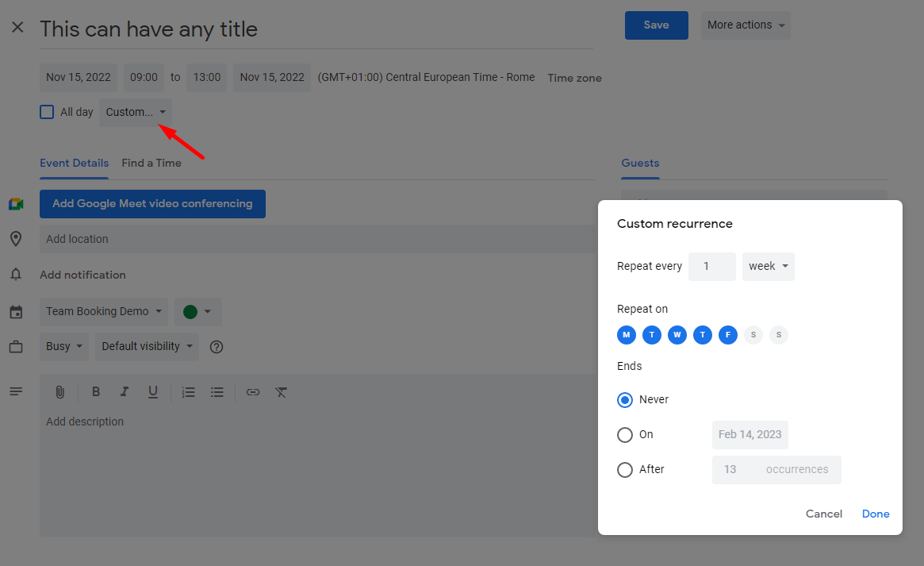Expand the Team Booking Demo calendar dropdown
This screenshot has width=924, height=566.
pos(104,312)
